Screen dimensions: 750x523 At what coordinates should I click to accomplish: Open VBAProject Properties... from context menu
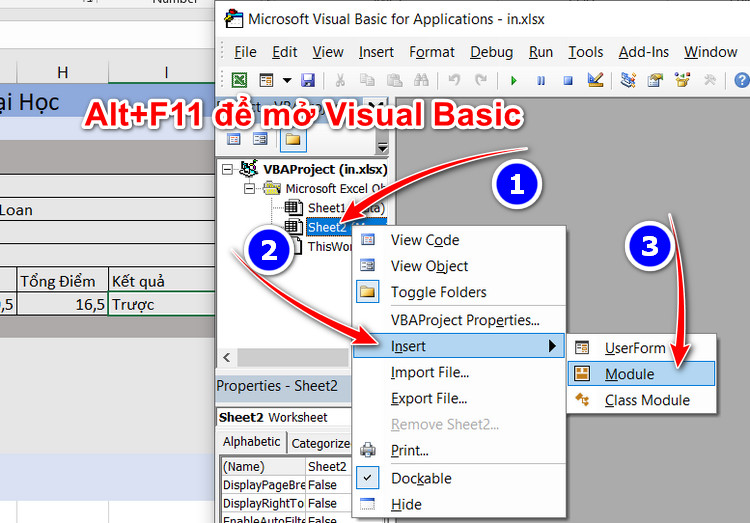coord(459,320)
